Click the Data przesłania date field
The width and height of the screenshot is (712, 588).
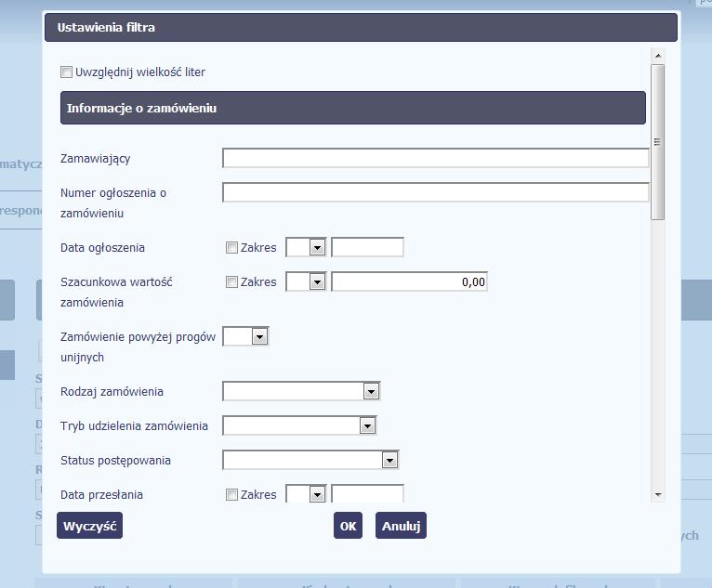[x=367, y=493]
